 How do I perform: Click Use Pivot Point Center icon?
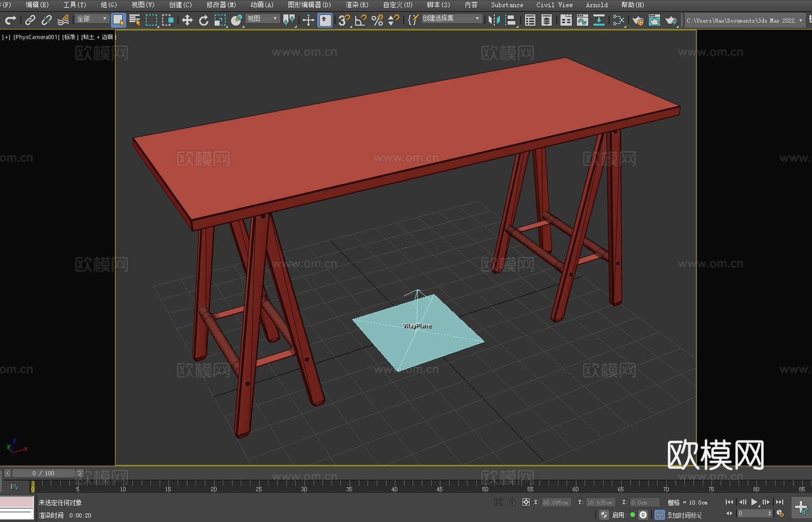[289, 20]
